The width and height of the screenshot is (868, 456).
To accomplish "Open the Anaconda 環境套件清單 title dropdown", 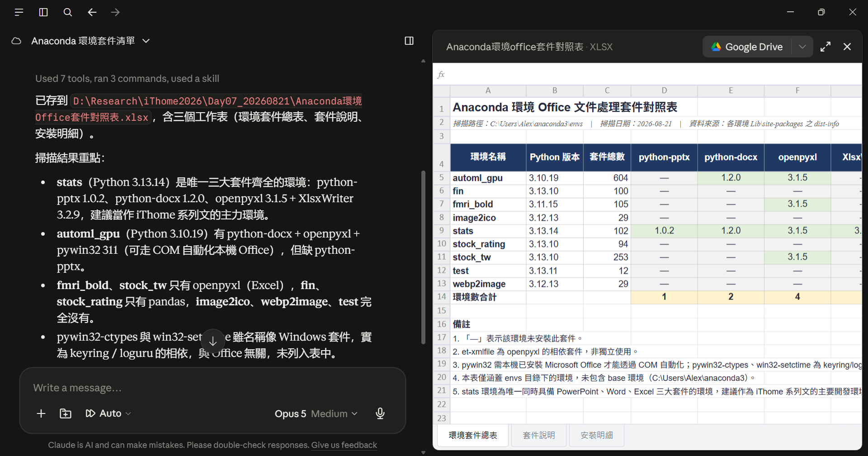I will 90,41.
